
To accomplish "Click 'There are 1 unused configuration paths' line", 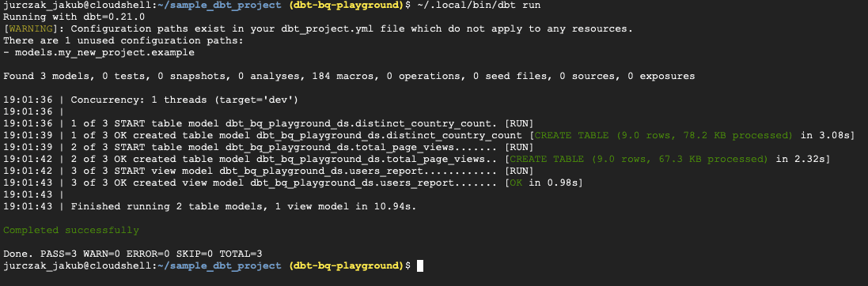I will (123, 40).
